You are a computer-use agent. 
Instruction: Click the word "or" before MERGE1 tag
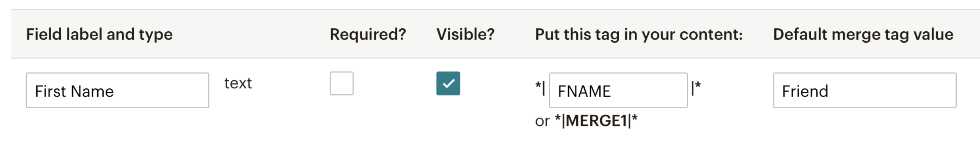pyautogui.click(x=542, y=121)
